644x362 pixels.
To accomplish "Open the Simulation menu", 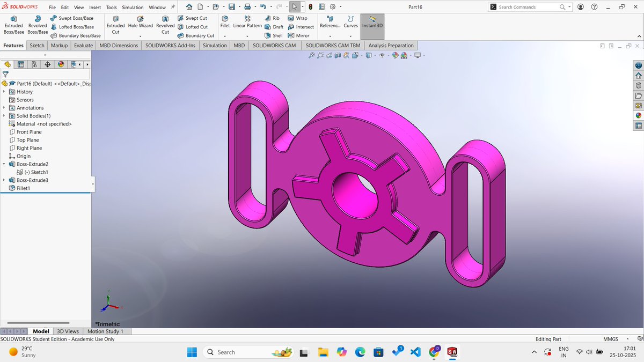I will coord(133,8).
